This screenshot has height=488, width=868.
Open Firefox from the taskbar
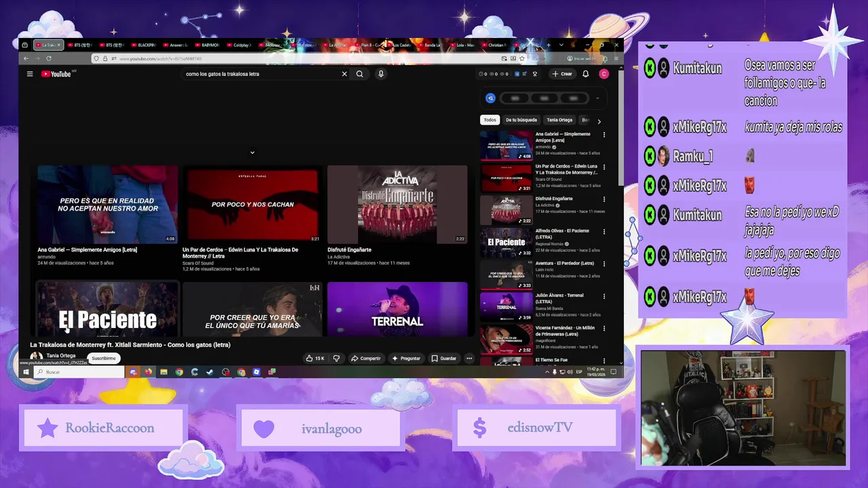[x=148, y=371]
